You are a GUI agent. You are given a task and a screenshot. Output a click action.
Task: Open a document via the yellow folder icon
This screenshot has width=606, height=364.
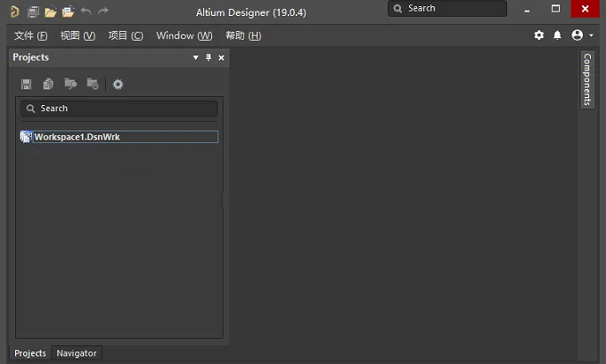click(50, 12)
